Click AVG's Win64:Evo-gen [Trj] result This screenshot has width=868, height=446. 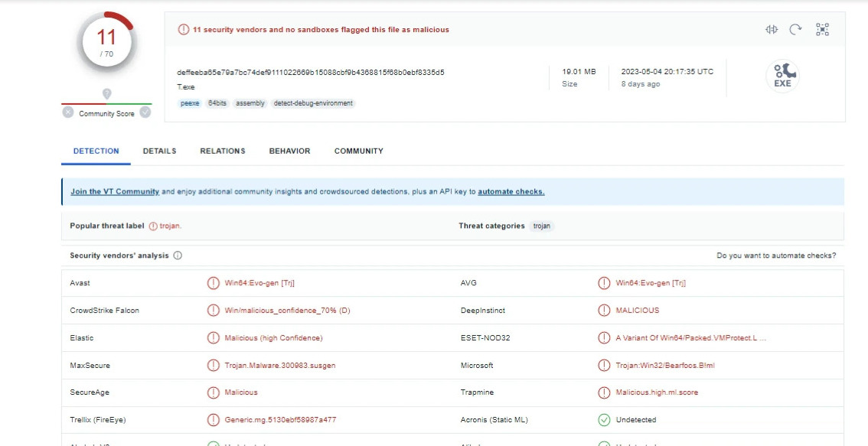point(651,283)
